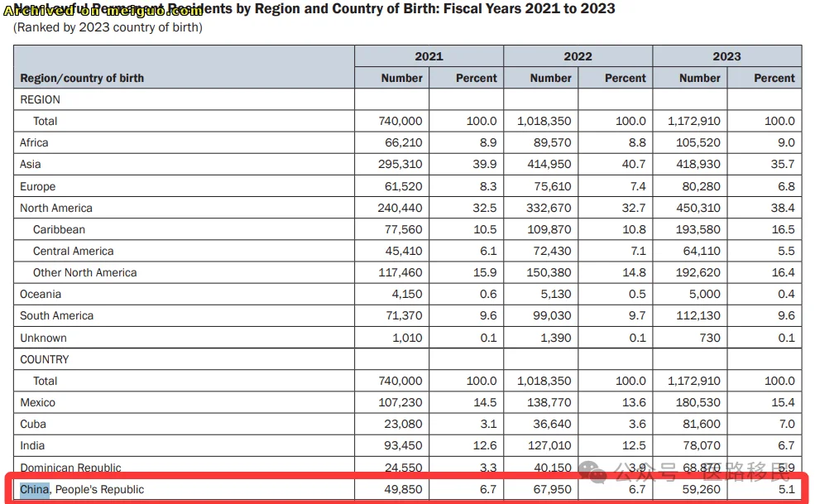The width and height of the screenshot is (815, 504).
Task: Click the Asia row label
Action: tap(31, 164)
